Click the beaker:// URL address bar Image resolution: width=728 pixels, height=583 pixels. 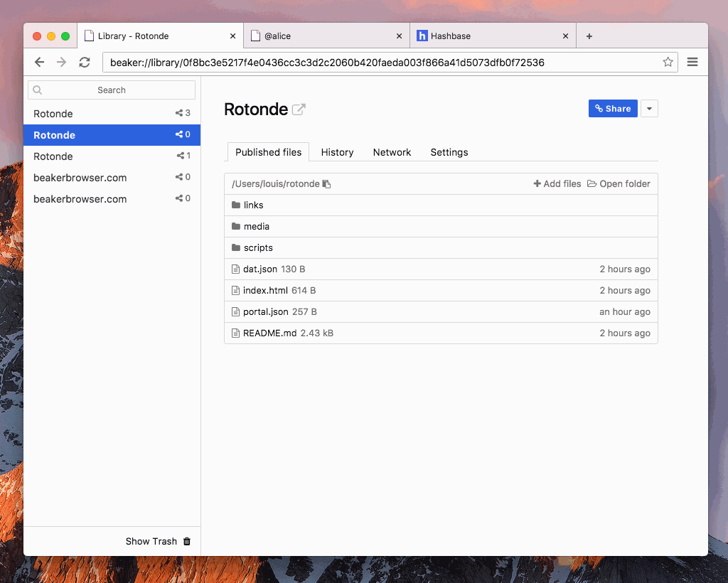click(x=390, y=62)
